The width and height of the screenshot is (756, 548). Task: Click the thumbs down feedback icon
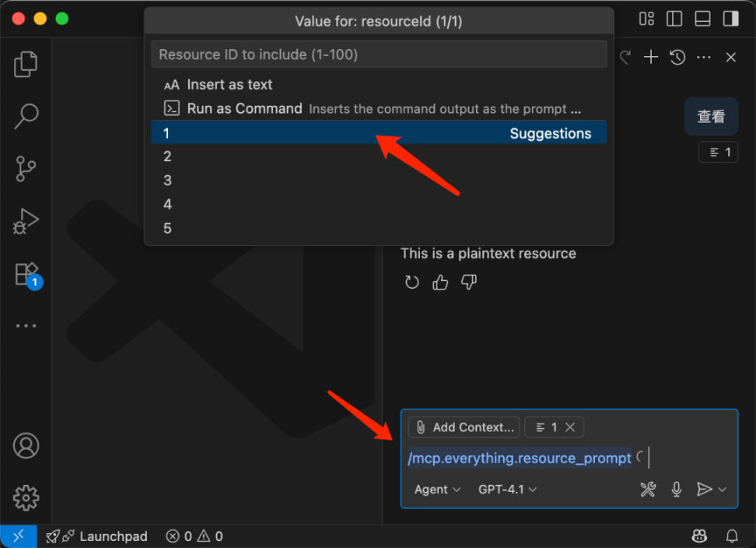point(468,283)
